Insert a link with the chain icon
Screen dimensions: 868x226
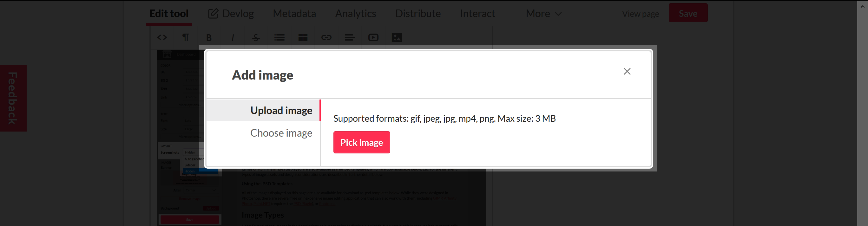[x=326, y=37]
